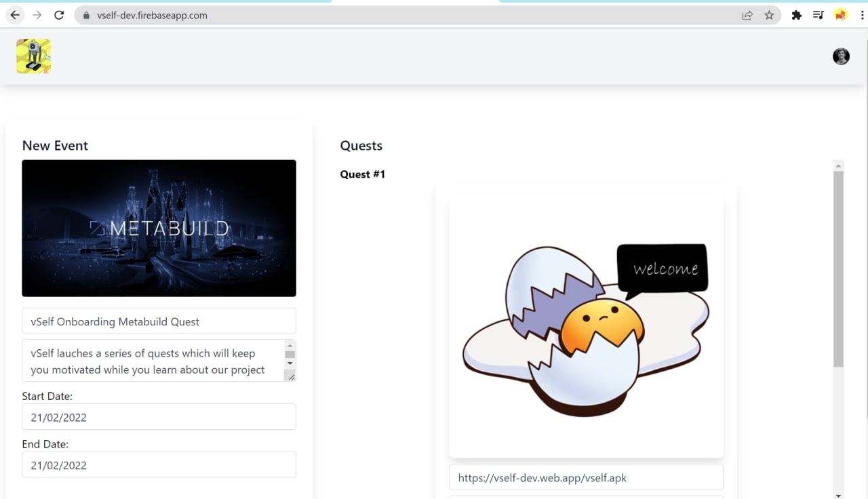Screen dimensions: 868x499
Task: Edit the event title field
Action: click(159, 321)
